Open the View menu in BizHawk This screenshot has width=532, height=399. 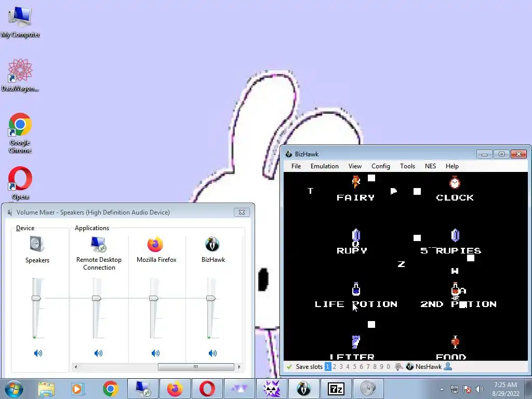[x=355, y=166]
